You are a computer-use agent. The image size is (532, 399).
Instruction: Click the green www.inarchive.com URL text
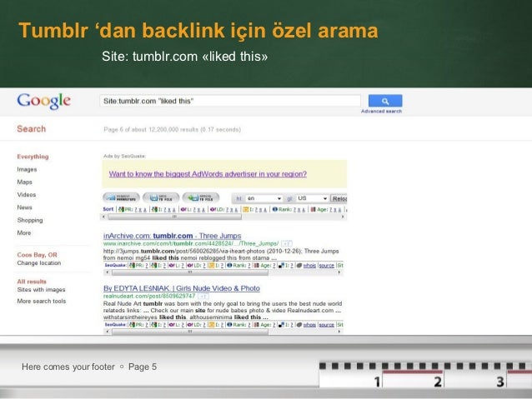pos(191,244)
